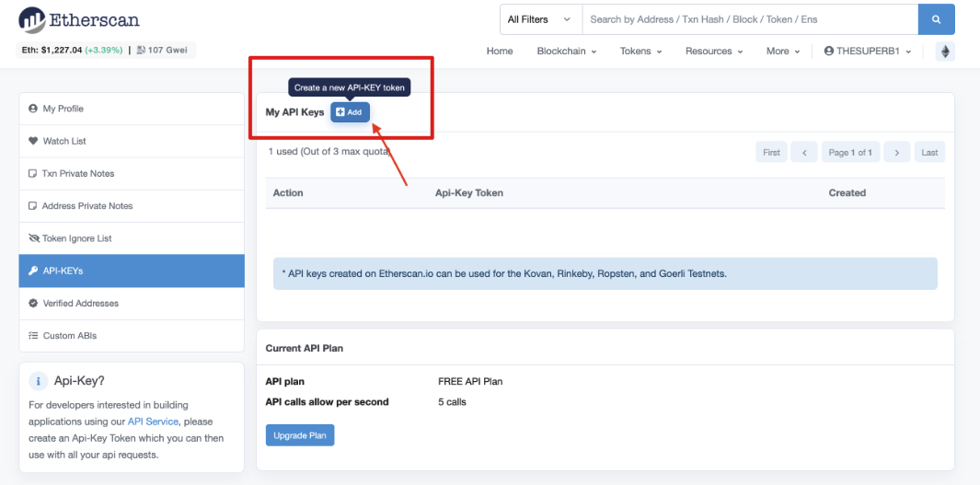The width and height of the screenshot is (980, 485).
Task: Click the gas pump Gwei icon
Action: pyautogui.click(x=141, y=51)
